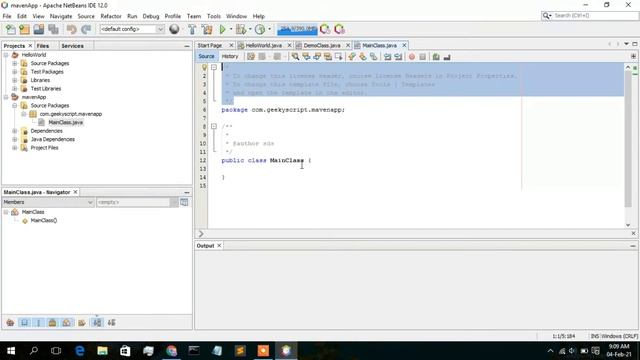Open the default config dropdown
Viewport: 640px width, 360px height.
point(160,29)
